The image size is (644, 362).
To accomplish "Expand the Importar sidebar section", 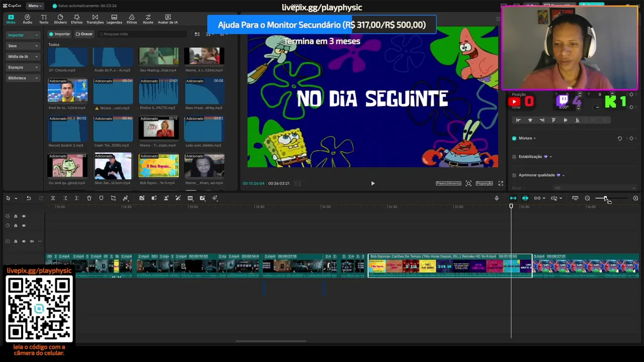I will tap(22, 35).
